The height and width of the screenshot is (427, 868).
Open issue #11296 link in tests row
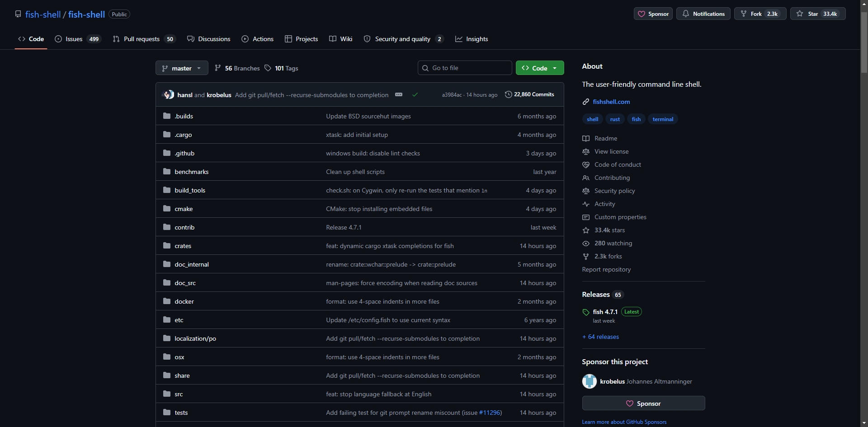[490, 413]
